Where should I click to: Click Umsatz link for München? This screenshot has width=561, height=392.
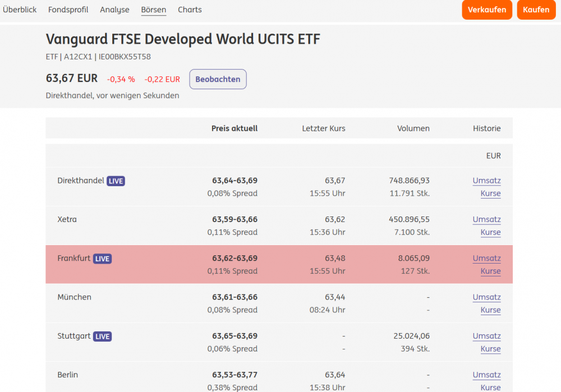pos(486,297)
